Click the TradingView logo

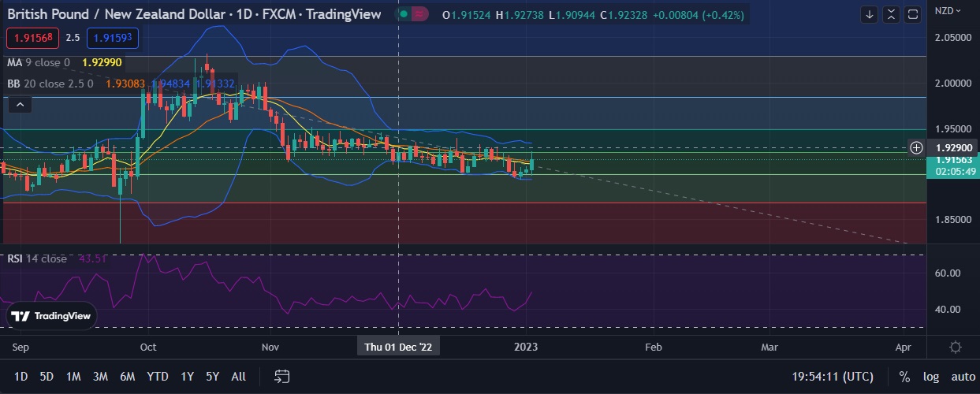(52, 316)
